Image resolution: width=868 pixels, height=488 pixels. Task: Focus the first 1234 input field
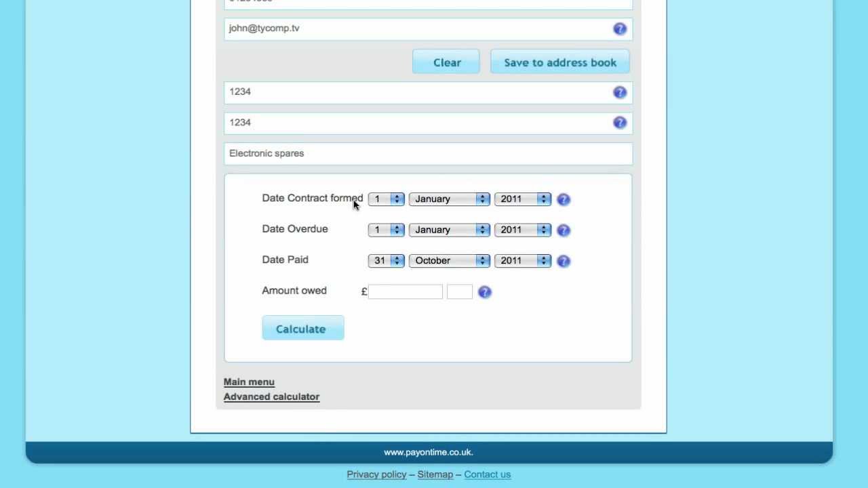click(428, 93)
